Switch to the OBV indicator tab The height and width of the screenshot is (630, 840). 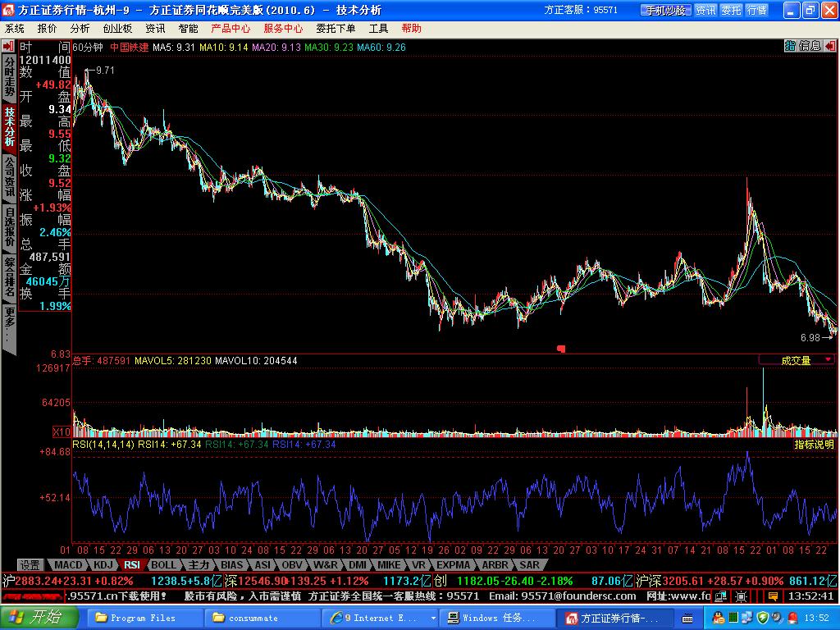point(292,564)
